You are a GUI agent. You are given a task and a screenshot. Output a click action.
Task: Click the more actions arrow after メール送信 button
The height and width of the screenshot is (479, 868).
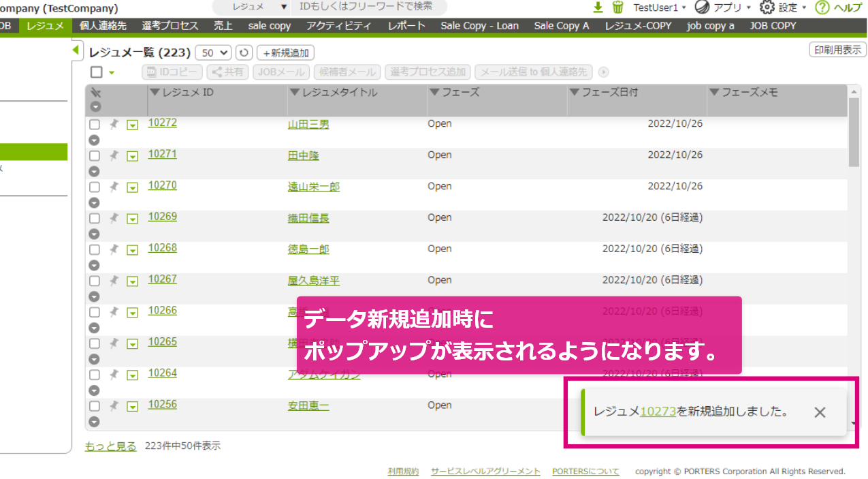point(603,72)
